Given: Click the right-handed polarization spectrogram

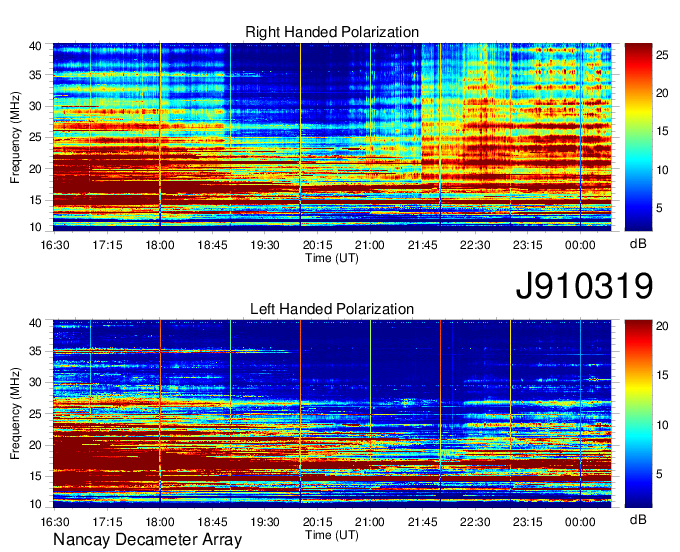Looking at the screenshot, I should point(332,137).
